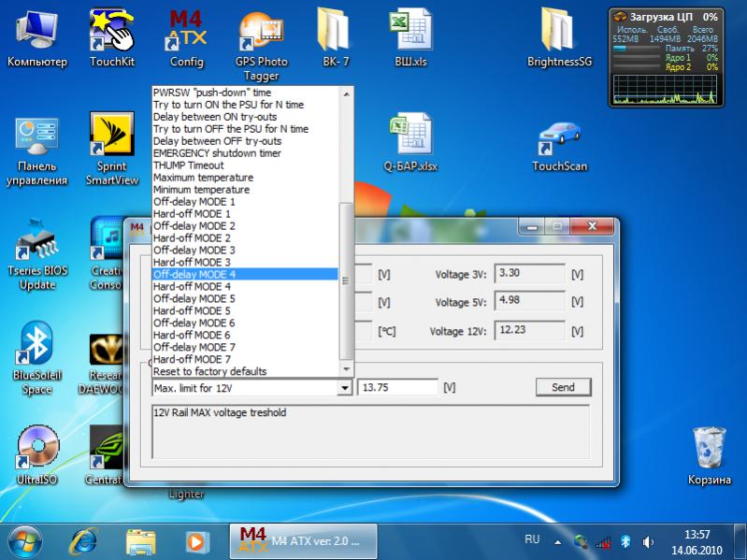The height and width of the screenshot is (560, 747).
Task: Click the 13.75 value input field
Action: pos(396,387)
